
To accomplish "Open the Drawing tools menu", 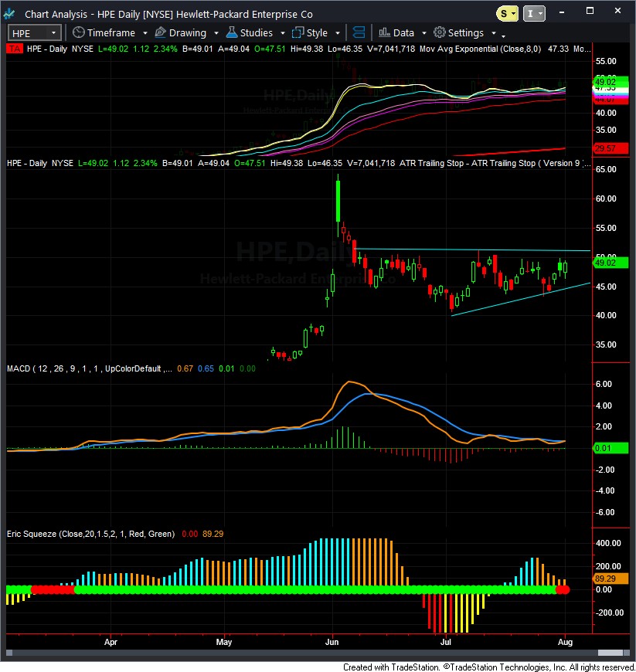I will pos(186,33).
